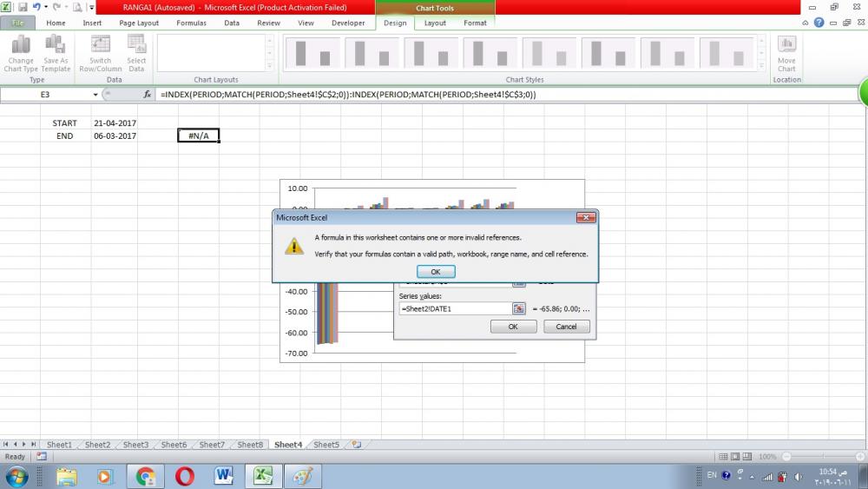Select the first chart style thumbnail
The width and height of the screenshot is (868, 489).
(x=312, y=53)
